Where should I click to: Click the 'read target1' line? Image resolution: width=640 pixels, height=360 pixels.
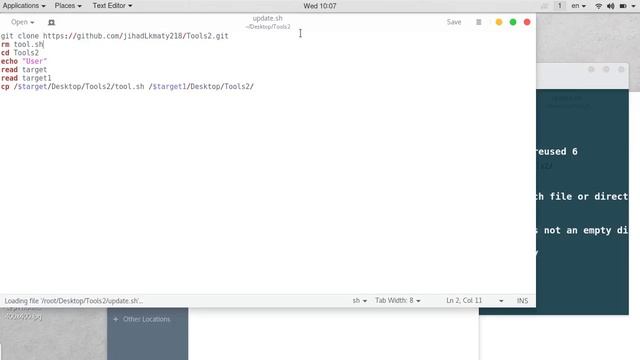(x=26, y=78)
